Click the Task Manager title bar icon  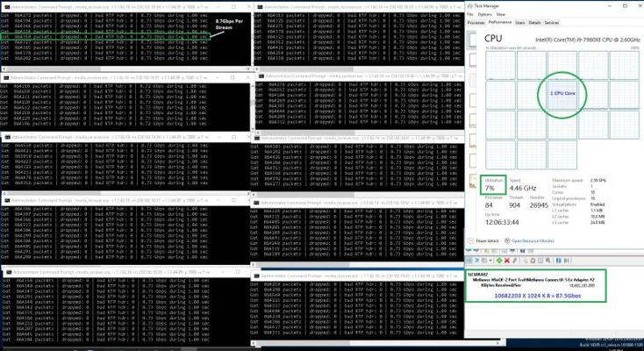pyautogui.click(x=469, y=5)
